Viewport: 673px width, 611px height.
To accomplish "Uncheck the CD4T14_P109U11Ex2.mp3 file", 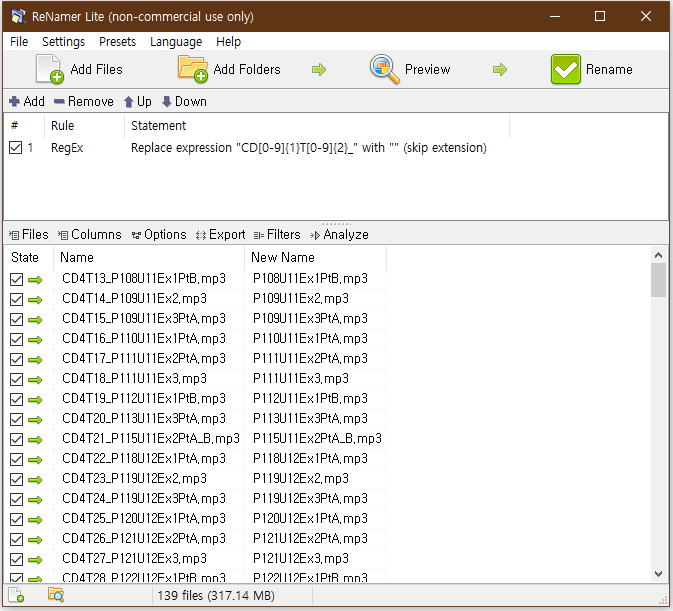I will pyautogui.click(x=16, y=299).
